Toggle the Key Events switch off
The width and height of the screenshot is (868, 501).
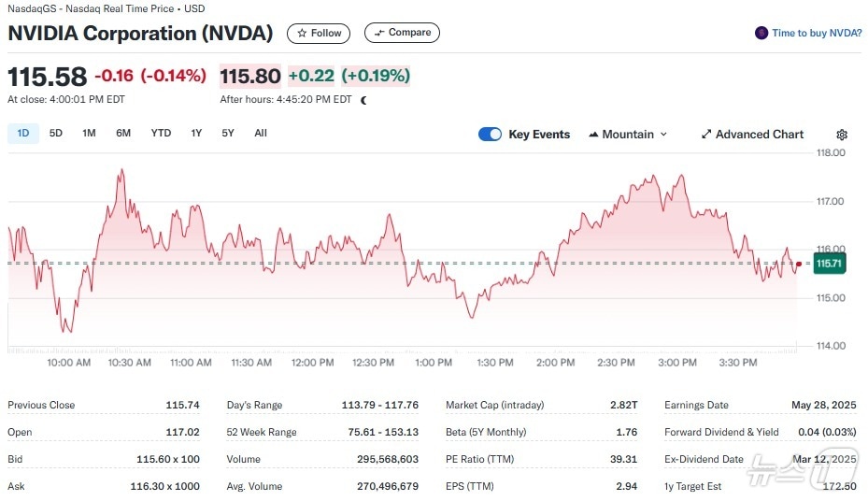pos(490,135)
